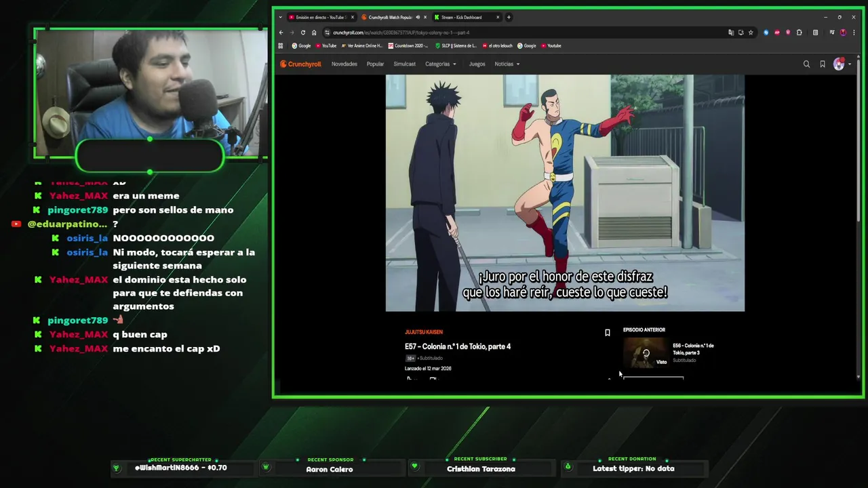The height and width of the screenshot is (488, 868).
Task: Open the Simulcast menu item
Action: tap(405, 64)
